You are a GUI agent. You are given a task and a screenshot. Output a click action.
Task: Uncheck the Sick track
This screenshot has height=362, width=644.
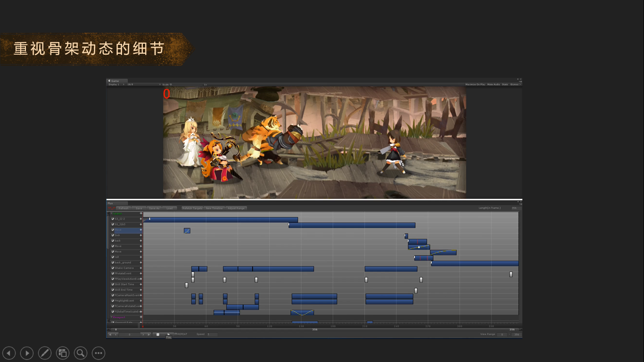click(x=113, y=235)
